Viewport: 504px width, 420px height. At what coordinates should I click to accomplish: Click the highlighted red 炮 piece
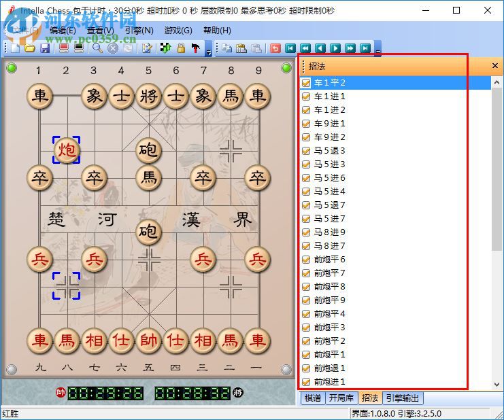click(67, 150)
